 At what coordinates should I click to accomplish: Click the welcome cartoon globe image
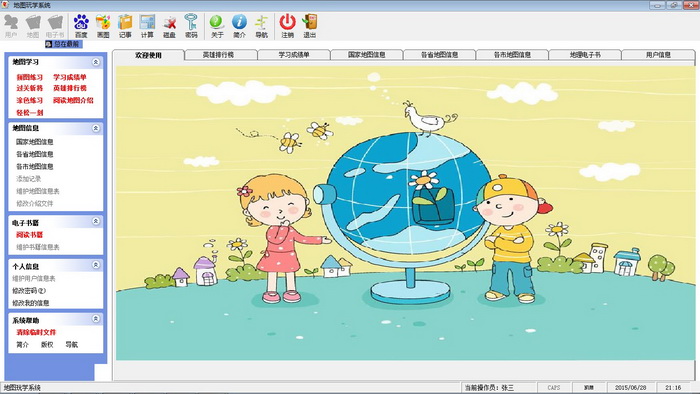[x=405, y=213]
